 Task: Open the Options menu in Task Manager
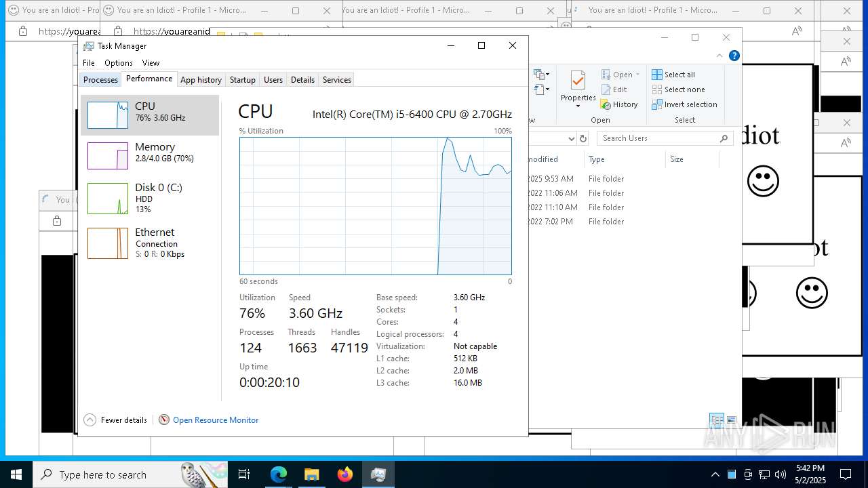pos(119,63)
